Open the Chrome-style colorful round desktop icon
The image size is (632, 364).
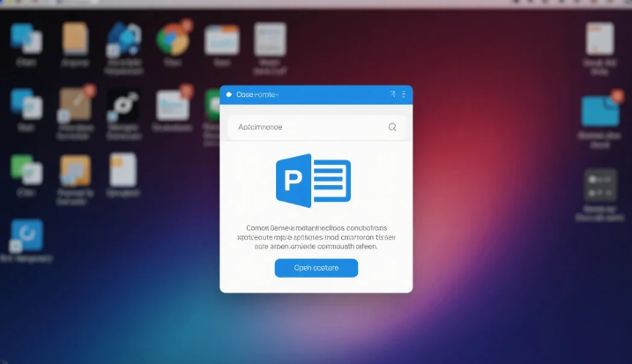coord(173,40)
